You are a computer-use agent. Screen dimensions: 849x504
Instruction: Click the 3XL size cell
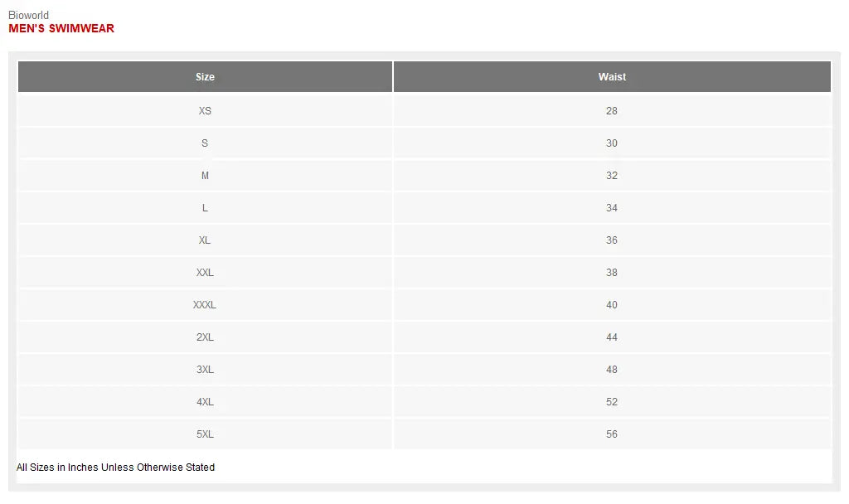[205, 370]
